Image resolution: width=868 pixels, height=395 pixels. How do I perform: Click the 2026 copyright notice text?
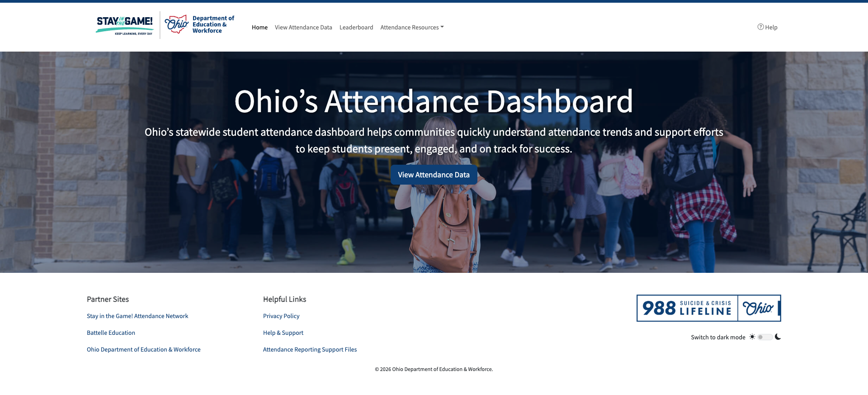434,369
